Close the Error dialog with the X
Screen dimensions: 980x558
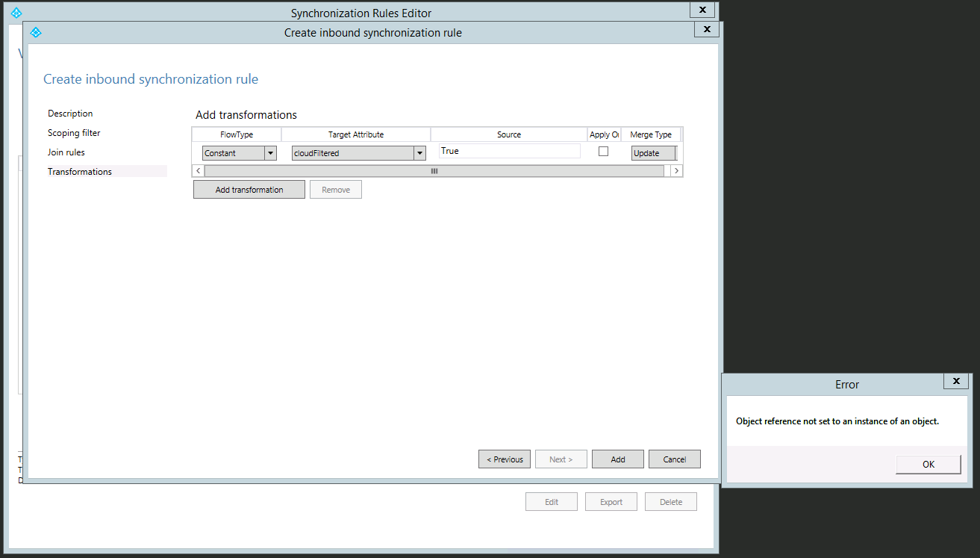(x=956, y=381)
